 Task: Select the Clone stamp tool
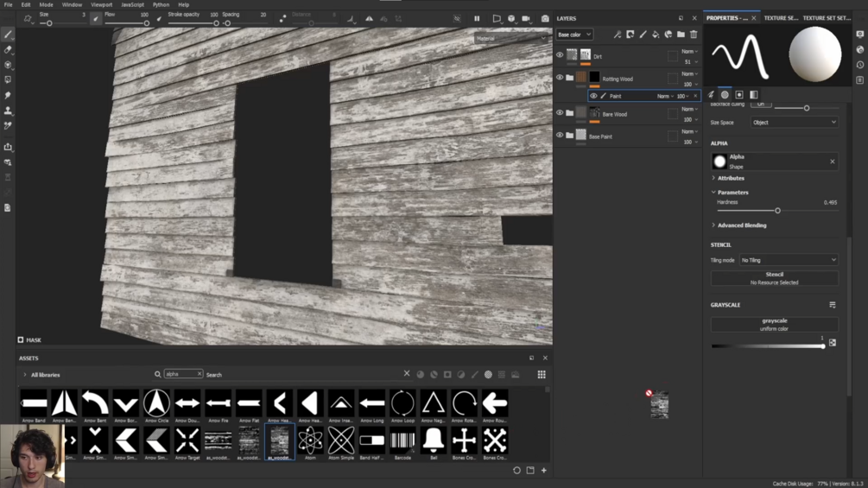[8, 111]
